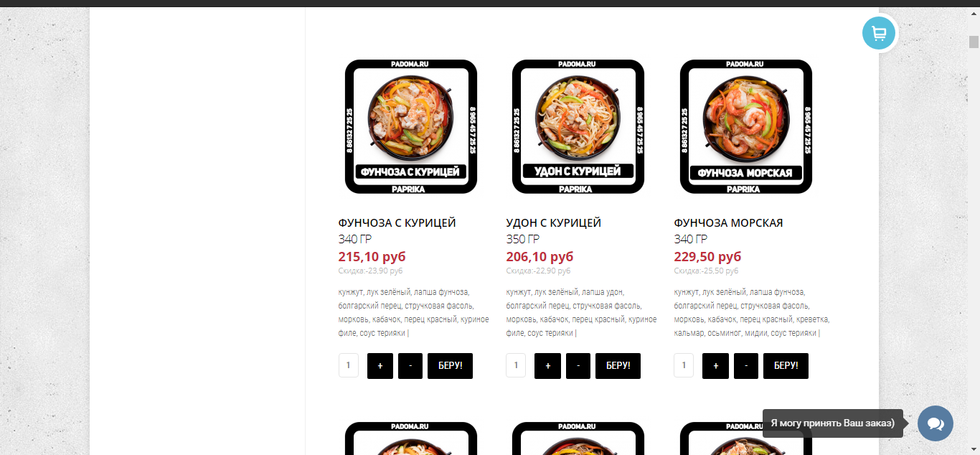Select quantity field for Фунчоза морская
The image size is (980, 455).
[684, 365]
